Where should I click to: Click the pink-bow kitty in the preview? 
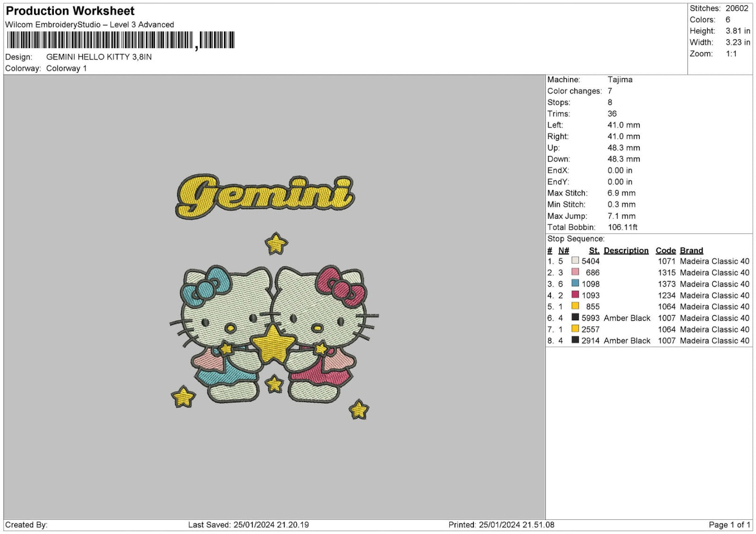tap(324, 333)
